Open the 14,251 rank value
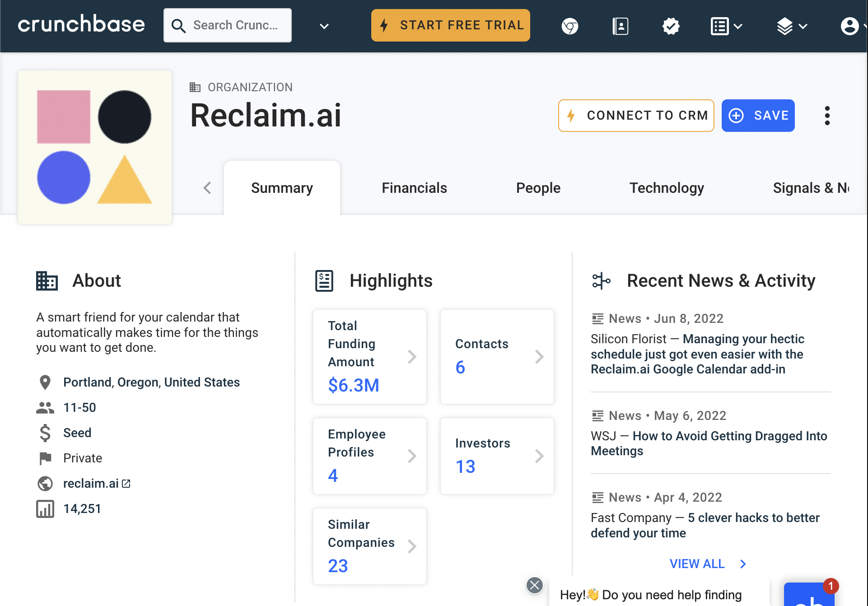The image size is (868, 606). [82, 509]
